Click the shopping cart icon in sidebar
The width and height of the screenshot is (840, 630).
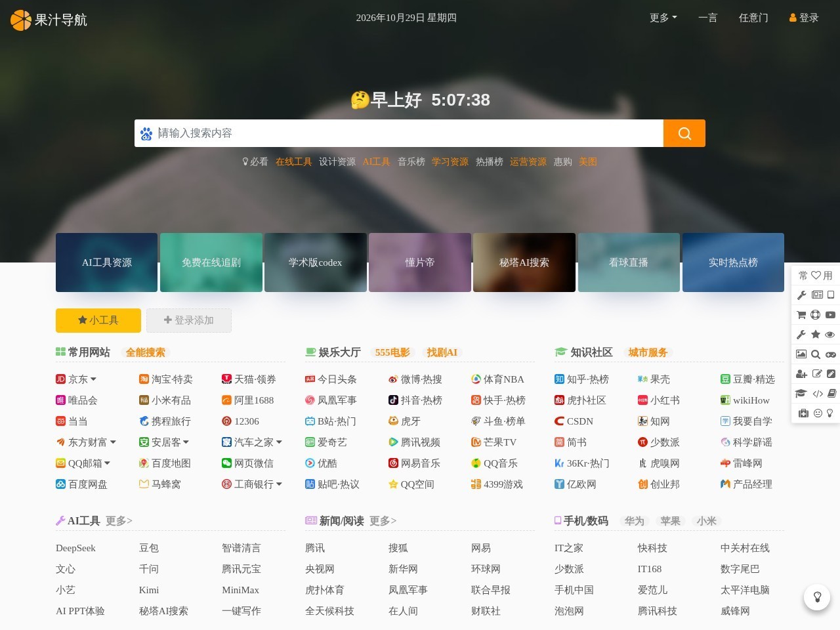coord(801,315)
